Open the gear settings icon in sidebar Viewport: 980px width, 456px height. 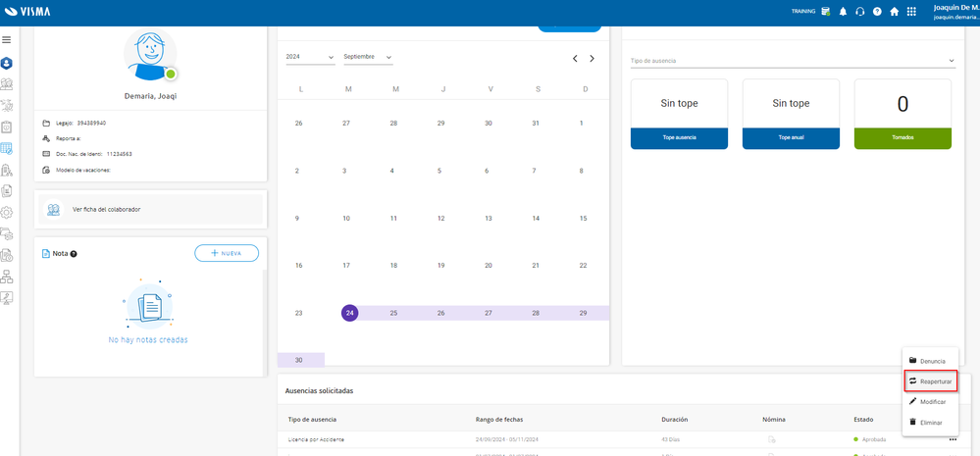tap(7, 213)
